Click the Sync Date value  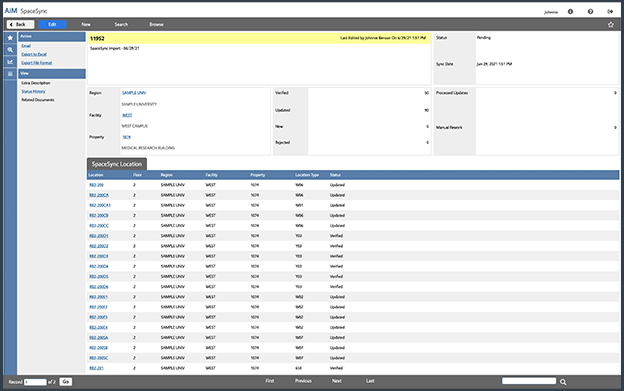pos(494,64)
